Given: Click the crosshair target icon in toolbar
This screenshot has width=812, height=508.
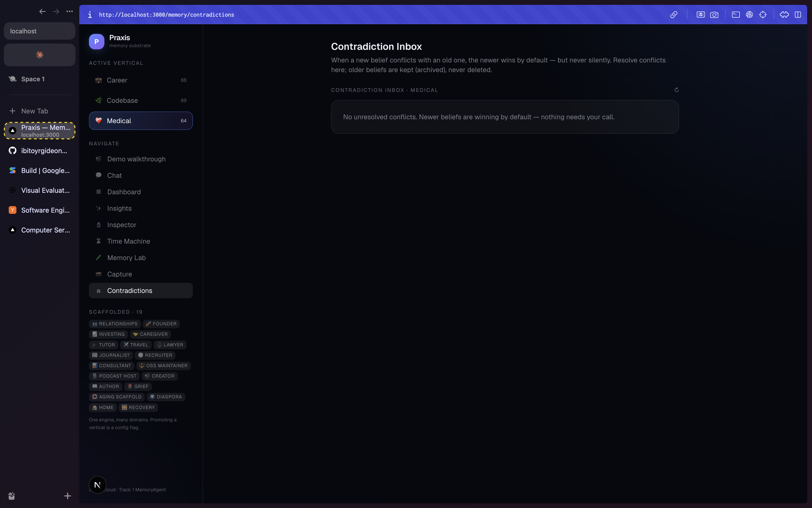Looking at the screenshot, I should point(763,15).
